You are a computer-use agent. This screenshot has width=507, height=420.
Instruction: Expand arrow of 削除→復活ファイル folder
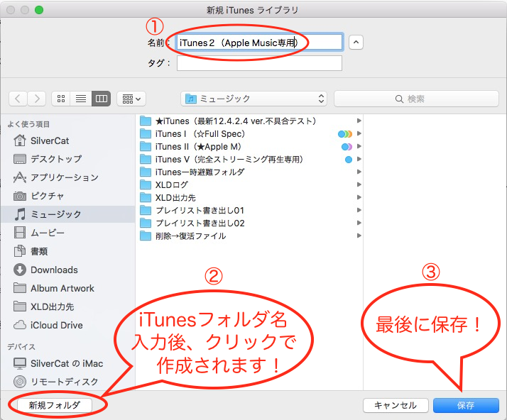359,236
